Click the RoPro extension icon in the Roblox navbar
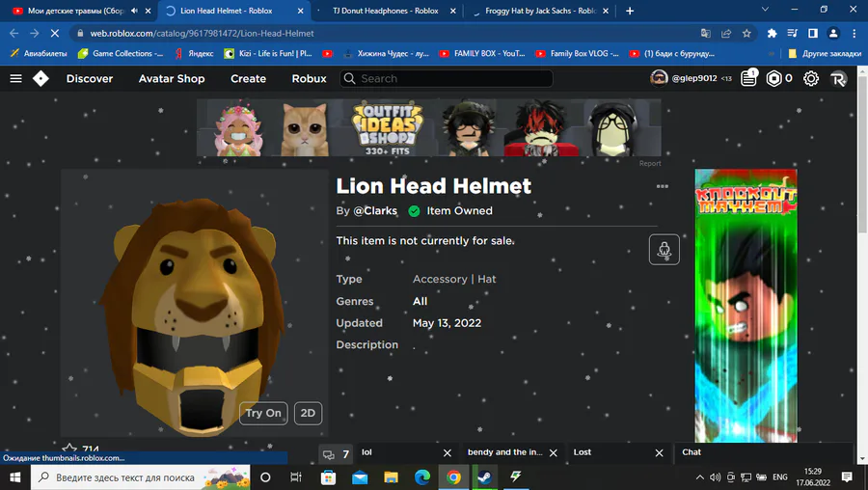This screenshot has height=490, width=868. point(838,79)
